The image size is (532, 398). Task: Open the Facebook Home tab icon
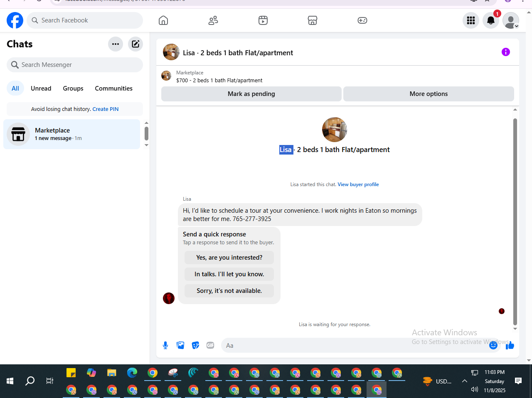click(163, 20)
